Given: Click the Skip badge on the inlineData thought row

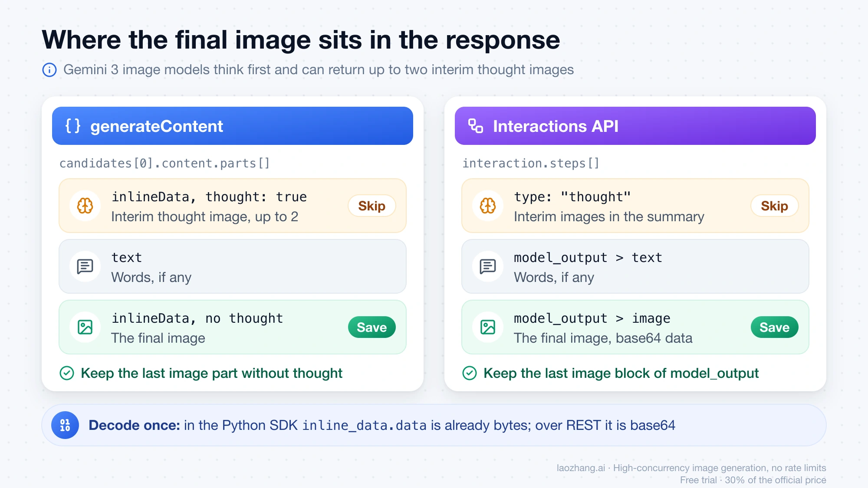Looking at the screenshot, I should (372, 206).
